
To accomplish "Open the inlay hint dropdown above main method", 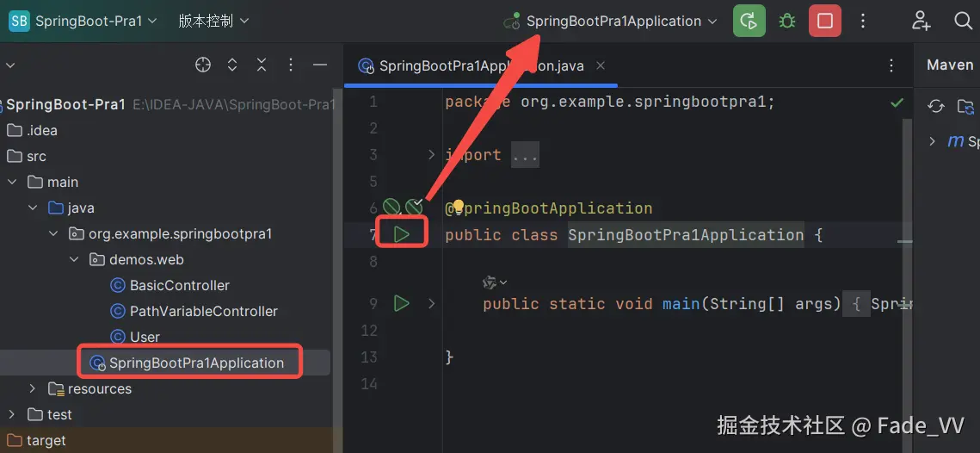I will 495,282.
